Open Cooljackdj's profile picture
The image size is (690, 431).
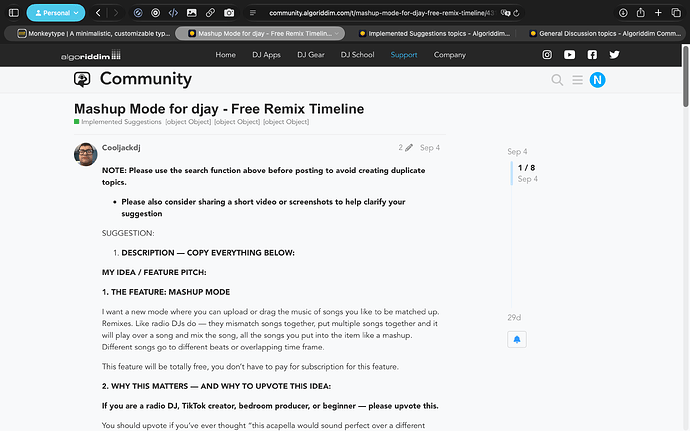(85, 154)
